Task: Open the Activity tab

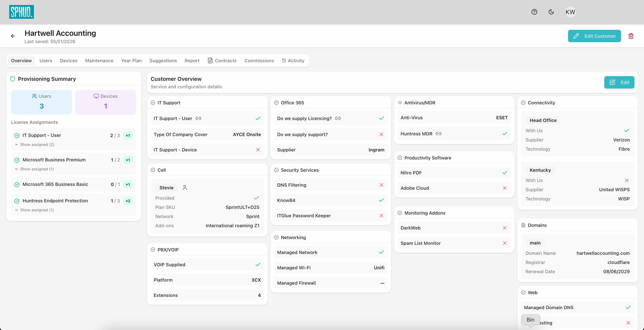Action: point(293,60)
